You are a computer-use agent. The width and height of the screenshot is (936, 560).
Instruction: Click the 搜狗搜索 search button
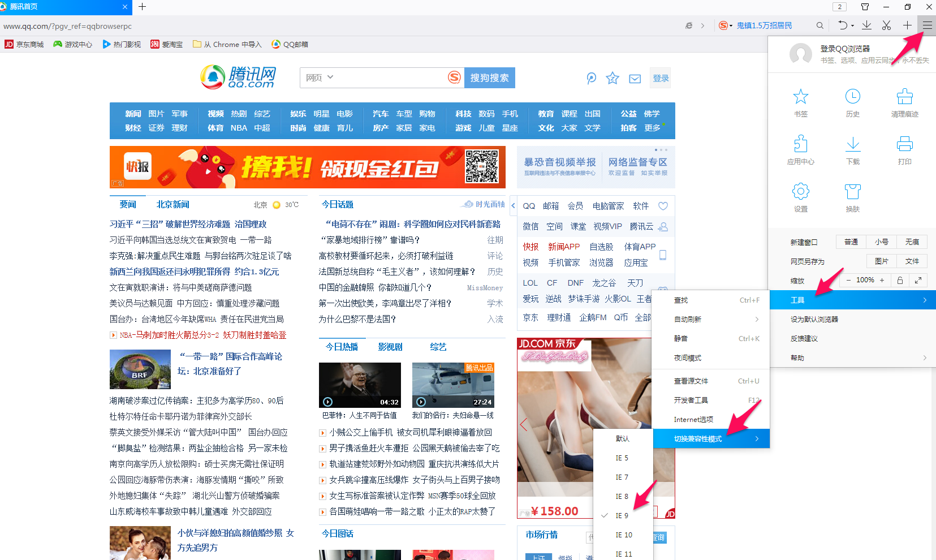click(490, 77)
